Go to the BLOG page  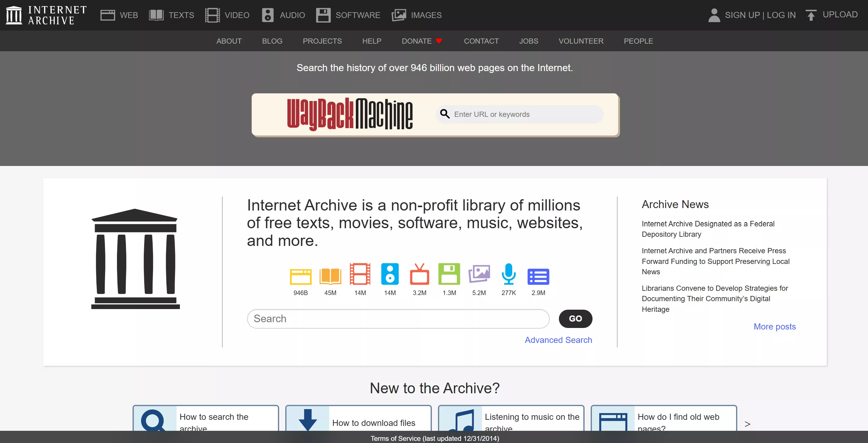tap(272, 41)
